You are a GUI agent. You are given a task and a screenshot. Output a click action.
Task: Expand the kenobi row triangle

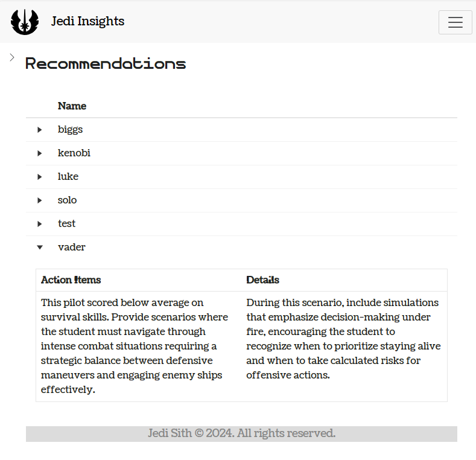pyautogui.click(x=40, y=153)
